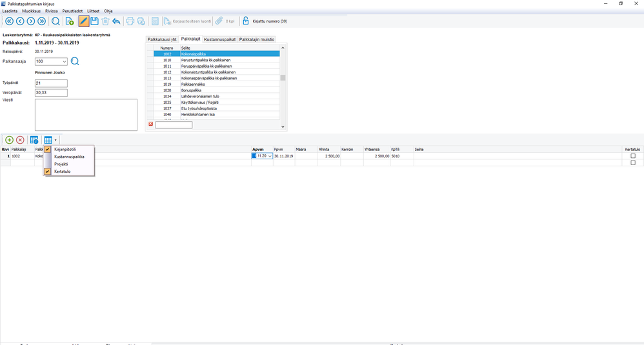Switch to the Kustannuspaikat tab

[220, 40]
